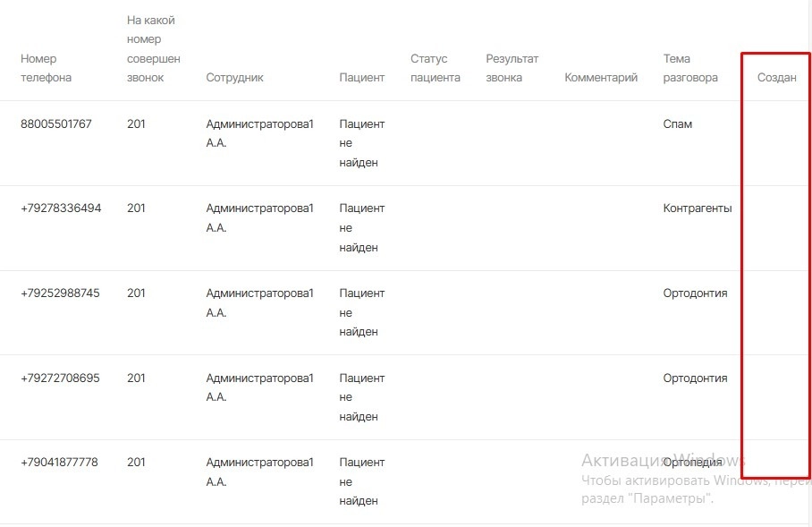Click the 'Тема разговора' column header
The height and width of the screenshot is (527, 812).
click(689, 68)
